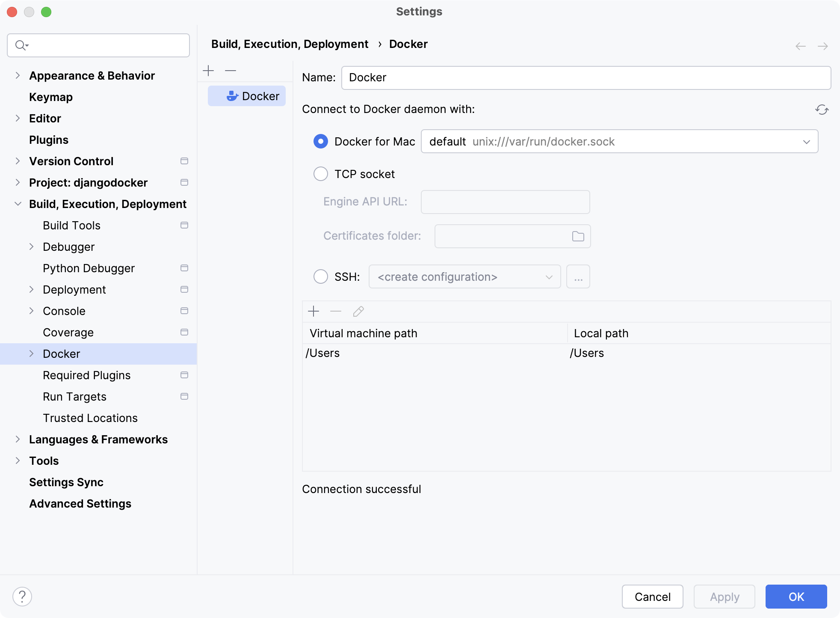The height and width of the screenshot is (618, 840).
Task: Cancel the Settings dialog
Action: coord(652,596)
